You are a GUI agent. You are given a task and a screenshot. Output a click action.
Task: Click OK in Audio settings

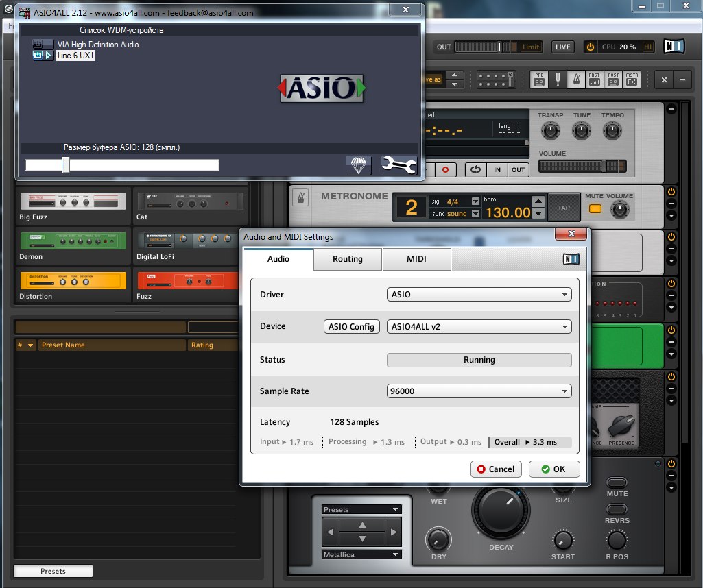(554, 469)
